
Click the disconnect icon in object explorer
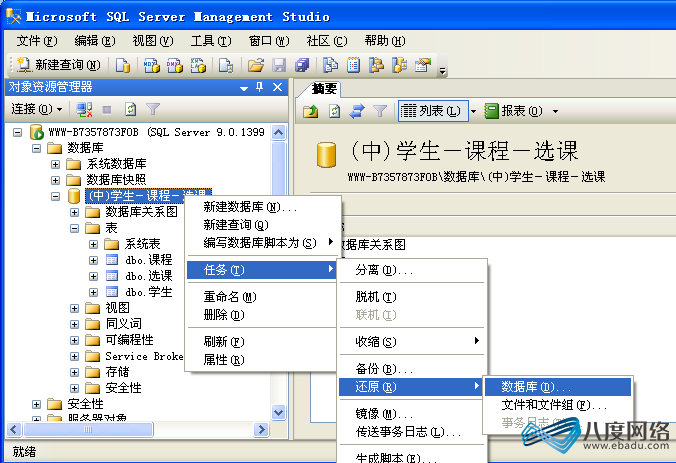pyautogui.click(x=84, y=109)
